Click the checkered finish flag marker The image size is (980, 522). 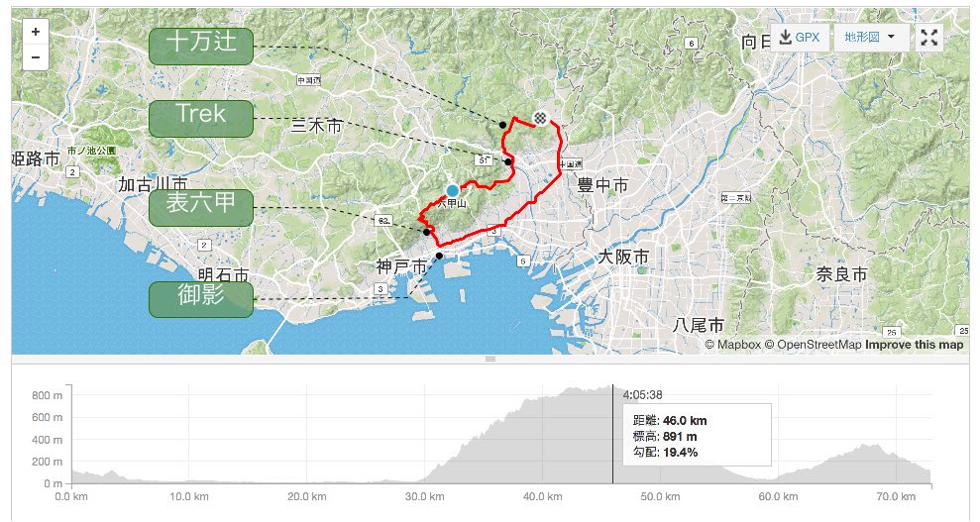[x=541, y=118]
